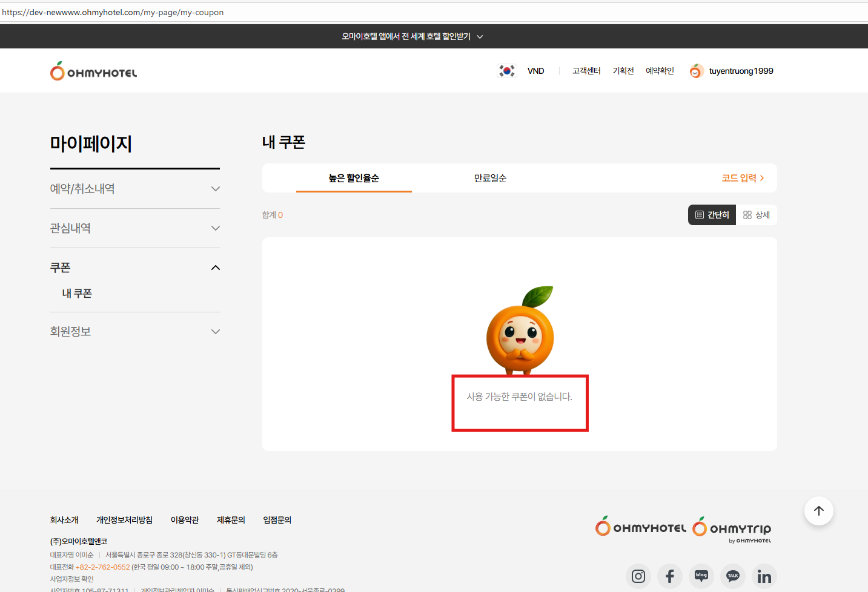Screen dimensions: 868x592
Task: Expand the 예약/취소내역 sidebar section
Action: click(134, 189)
